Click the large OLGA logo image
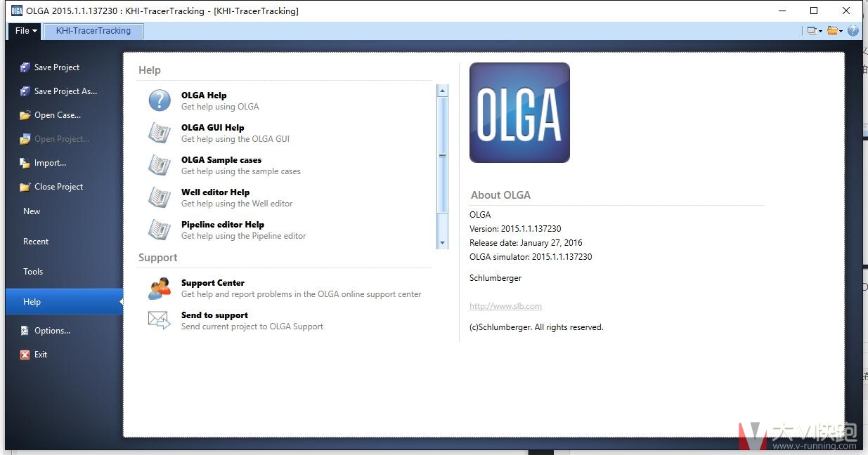This screenshot has height=455, width=868. pos(519,113)
